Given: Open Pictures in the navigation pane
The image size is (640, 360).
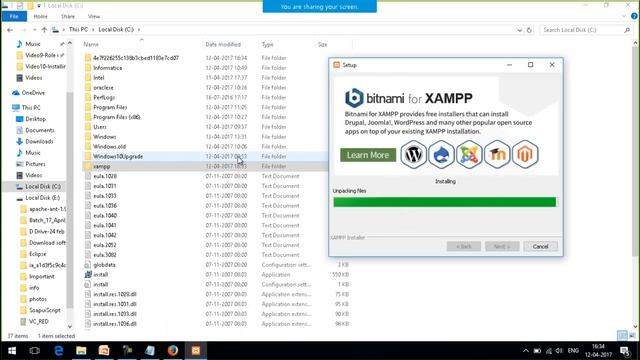Looking at the screenshot, I should pyautogui.click(x=35, y=164).
